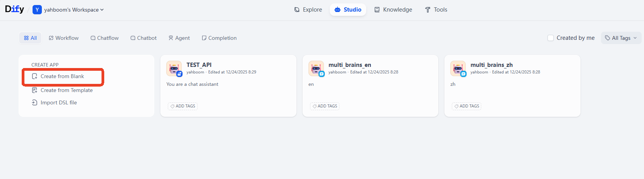Choose Create from Blank
Image resolution: width=644 pixels, height=179 pixels.
(62, 76)
